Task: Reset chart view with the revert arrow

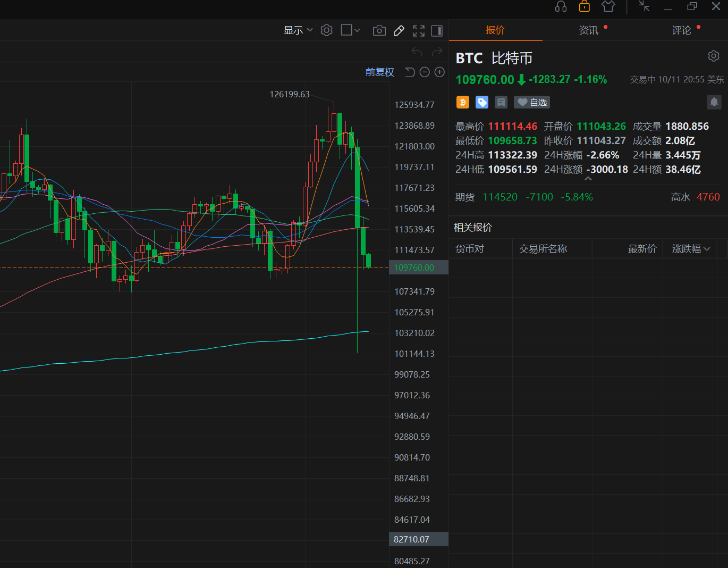Action: tap(410, 72)
